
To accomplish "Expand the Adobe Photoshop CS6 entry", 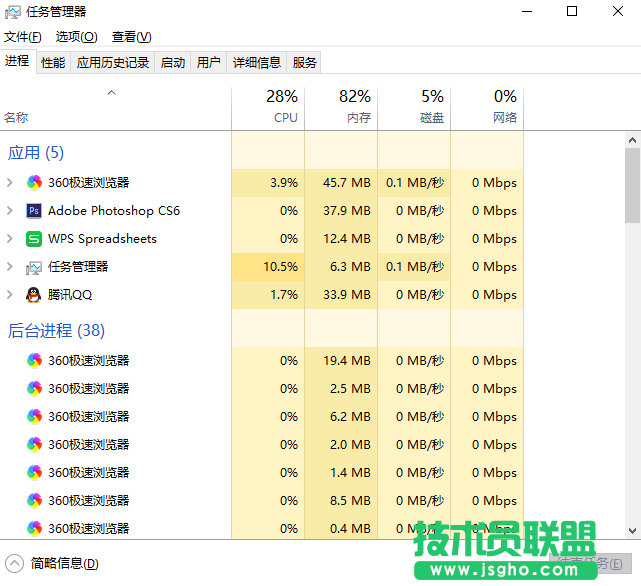I will tap(10, 211).
